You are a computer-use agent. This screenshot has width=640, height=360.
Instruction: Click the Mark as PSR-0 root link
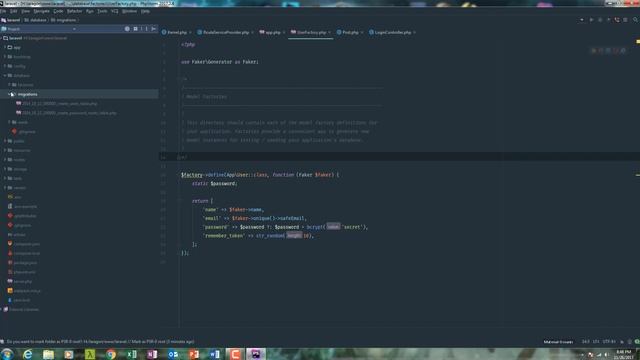point(149,342)
